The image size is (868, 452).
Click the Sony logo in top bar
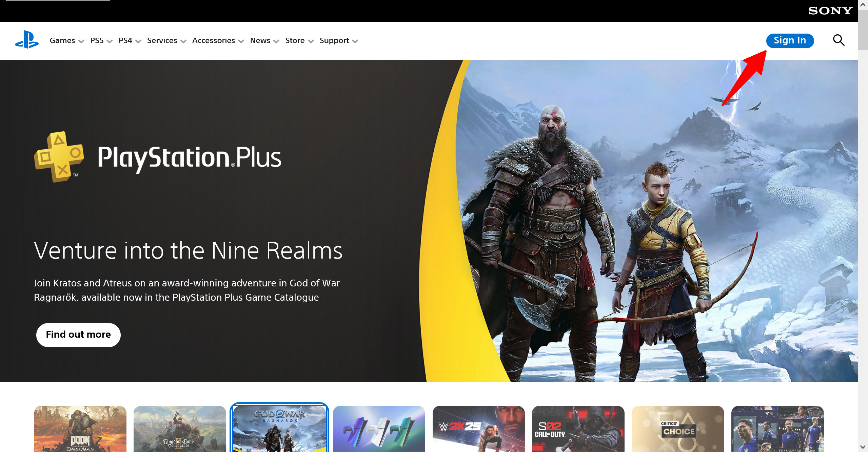830,11
